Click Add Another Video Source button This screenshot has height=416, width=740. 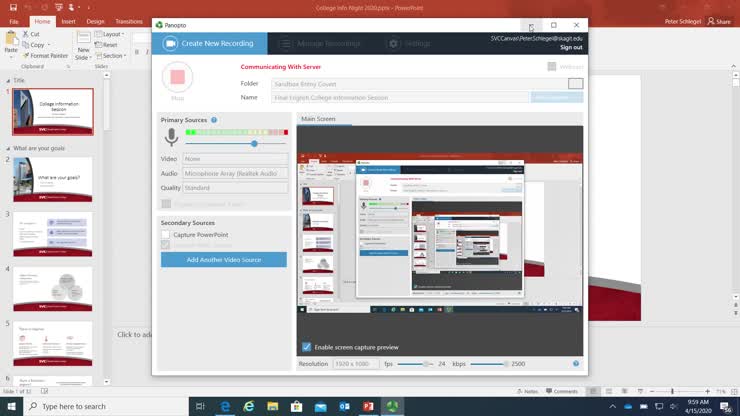(x=224, y=260)
